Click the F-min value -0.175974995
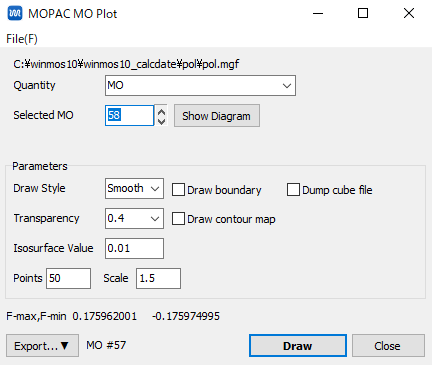The width and height of the screenshot is (432, 365). (186, 316)
